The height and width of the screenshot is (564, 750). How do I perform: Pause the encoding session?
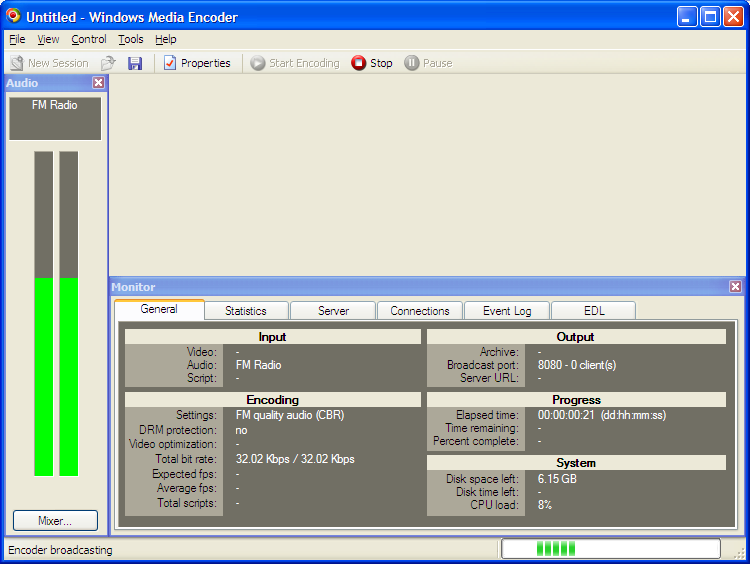[x=428, y=63]
